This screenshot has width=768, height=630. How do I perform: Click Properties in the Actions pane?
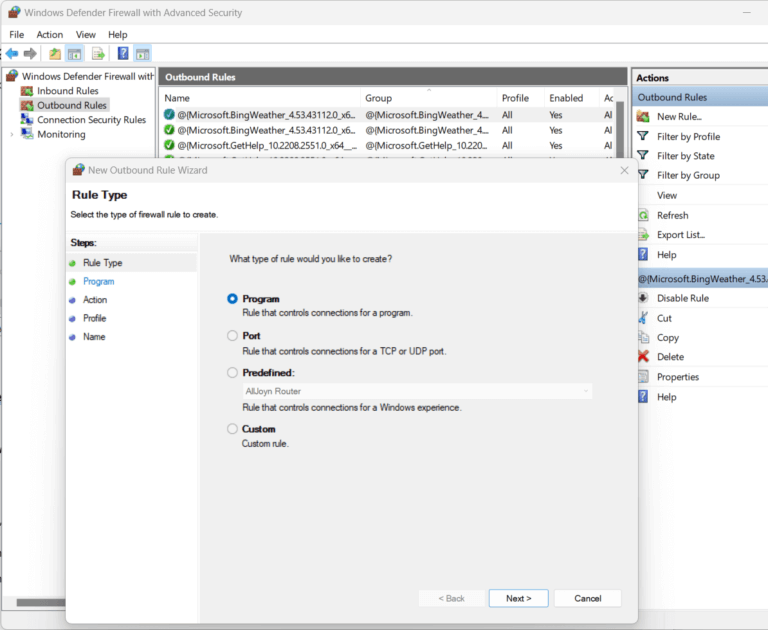tap(677, 377)
